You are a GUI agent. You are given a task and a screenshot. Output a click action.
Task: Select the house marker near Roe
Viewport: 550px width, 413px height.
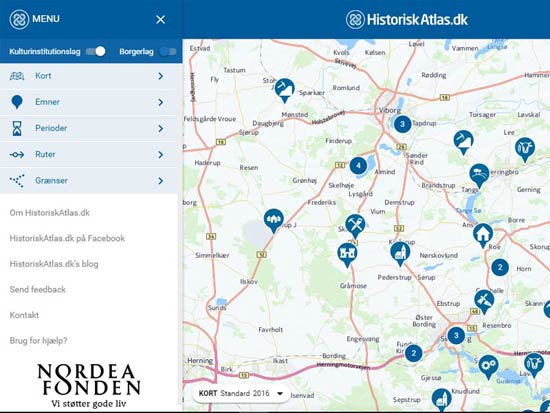tap(483, 234)
